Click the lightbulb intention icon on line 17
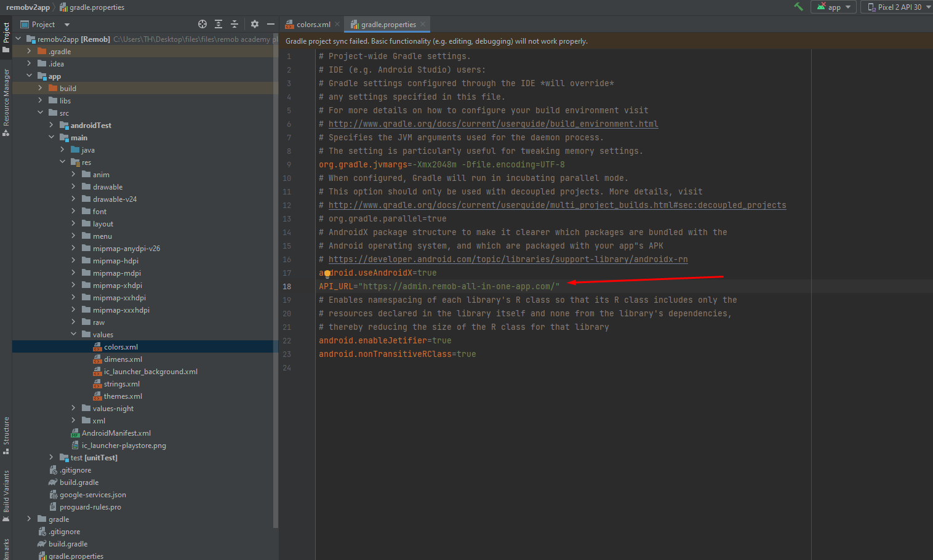 [x=327, y=274]
